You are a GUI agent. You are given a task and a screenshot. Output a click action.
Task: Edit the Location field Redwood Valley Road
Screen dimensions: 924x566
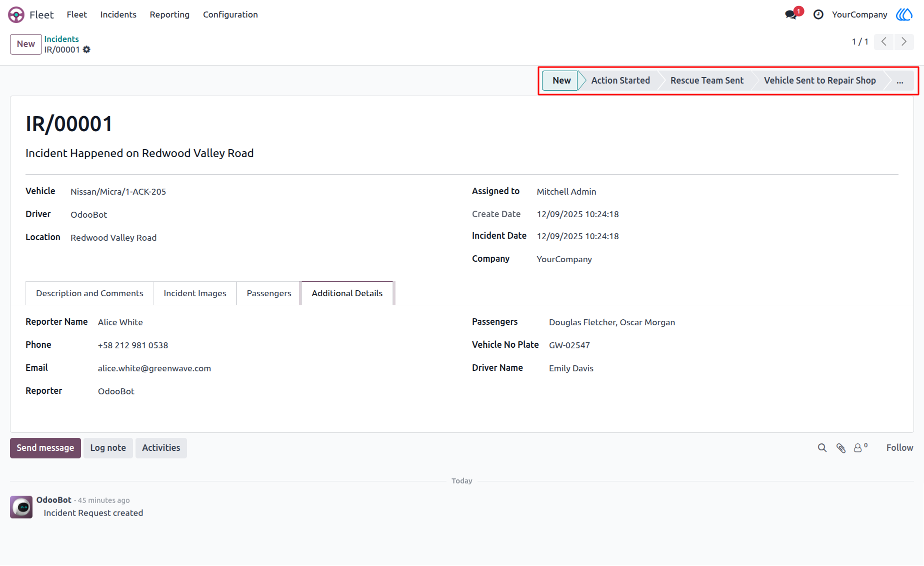(113, 238)
